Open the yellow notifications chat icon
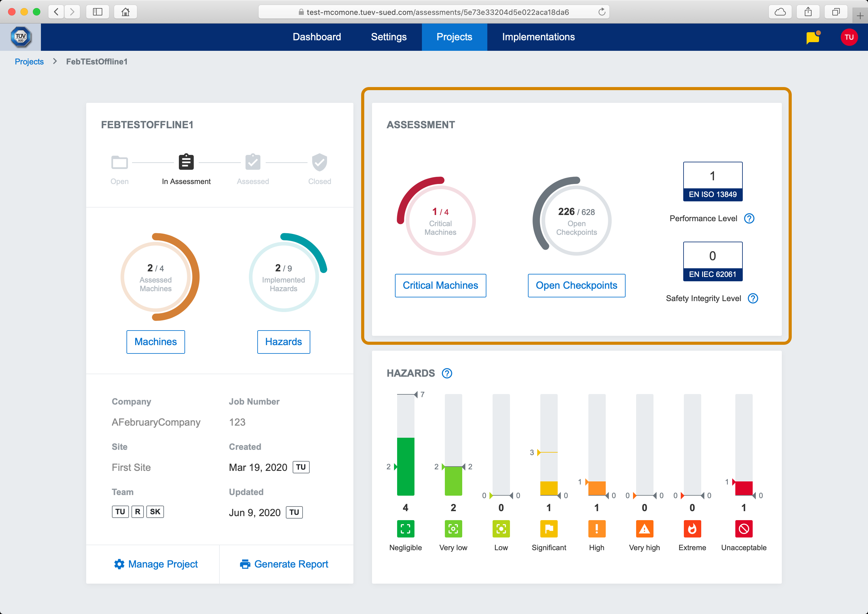The image size is (868, 614). pos(813,37)
